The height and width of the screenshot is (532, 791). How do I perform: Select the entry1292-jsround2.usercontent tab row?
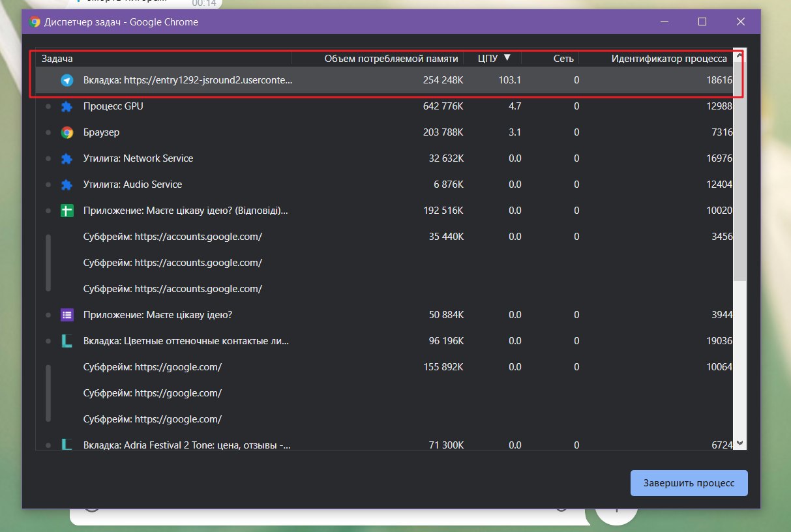pyautogui.click(x=385, y=80)
